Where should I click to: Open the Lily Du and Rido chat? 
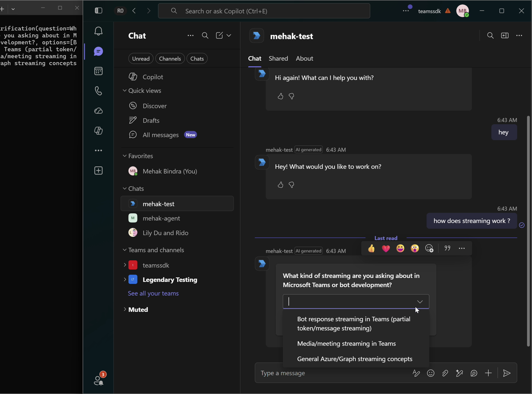click(x=177, y=233)
